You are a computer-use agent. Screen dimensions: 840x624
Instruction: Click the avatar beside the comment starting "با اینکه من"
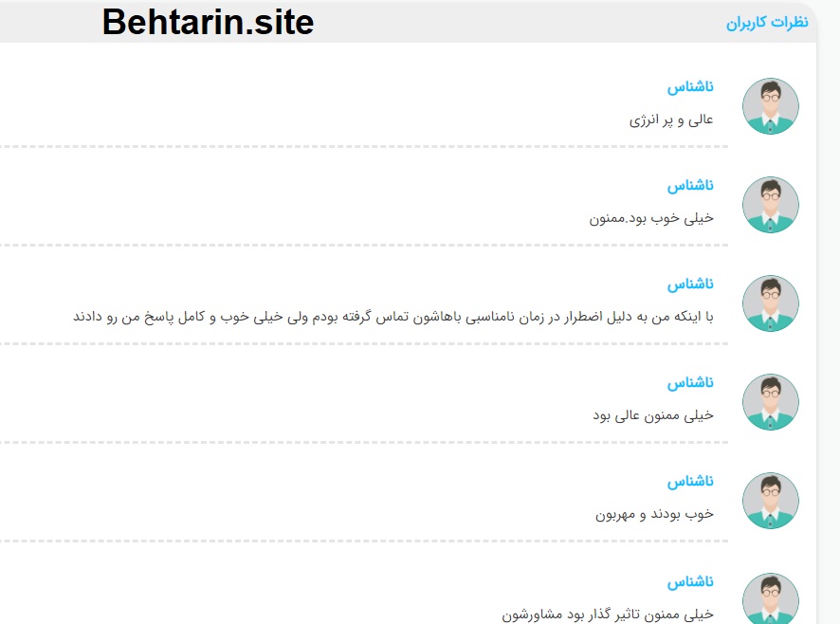(x=771, y=303)
